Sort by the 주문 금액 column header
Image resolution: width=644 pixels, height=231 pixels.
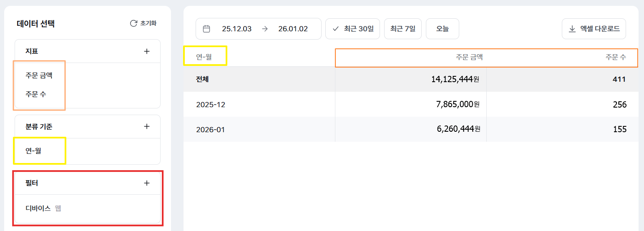(x=469, y=57)
